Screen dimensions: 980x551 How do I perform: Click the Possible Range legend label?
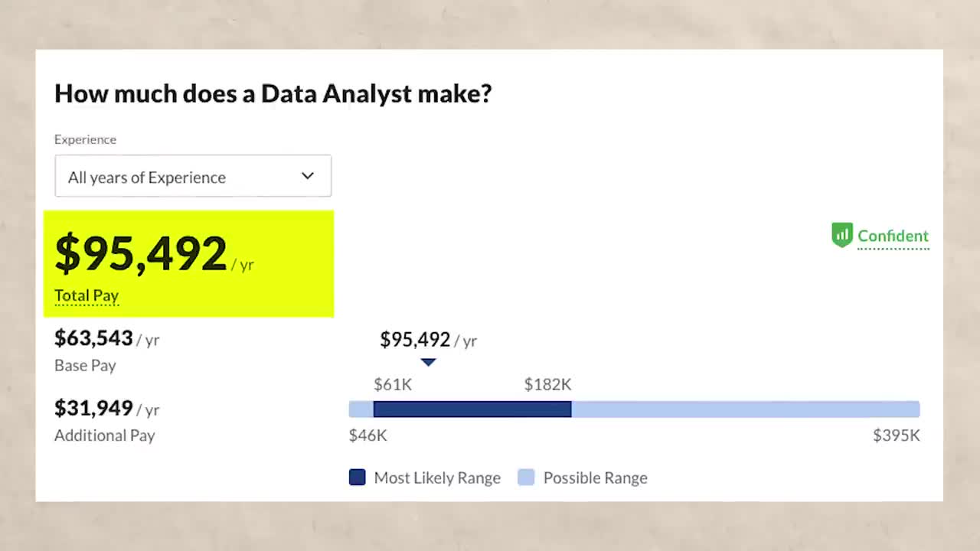596,478
